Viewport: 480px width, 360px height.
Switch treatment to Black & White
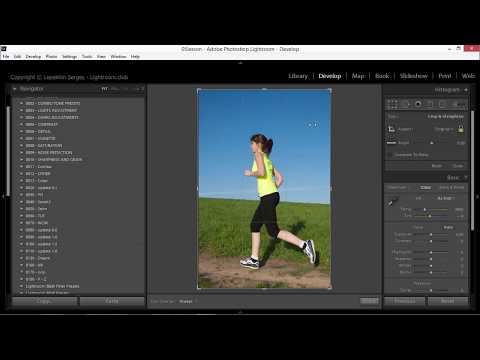point(452,187)
